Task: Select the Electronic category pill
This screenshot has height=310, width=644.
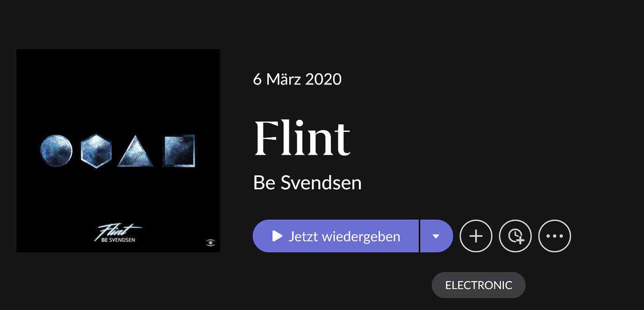Action: [x=478, y=285]
